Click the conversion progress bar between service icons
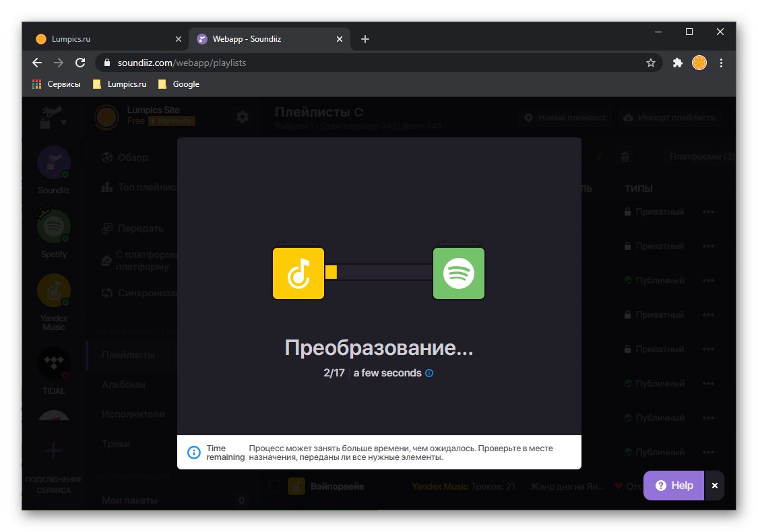 point(379,272)
